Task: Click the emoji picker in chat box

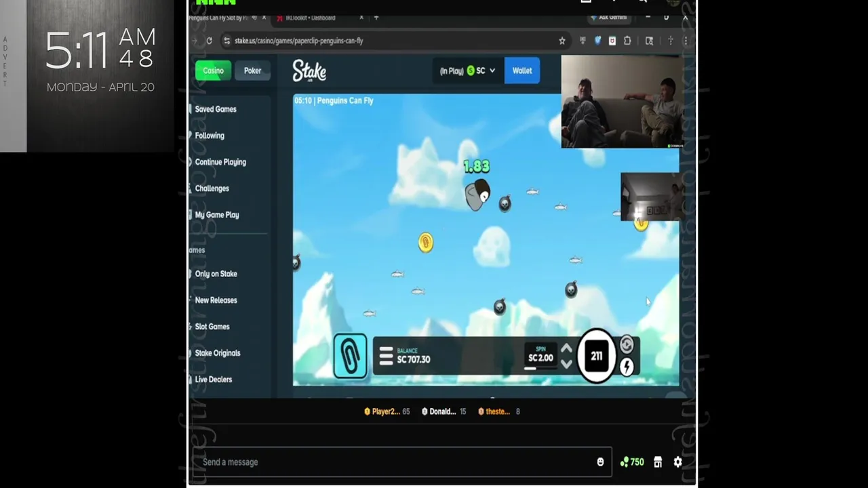Action: click(600, 462)
